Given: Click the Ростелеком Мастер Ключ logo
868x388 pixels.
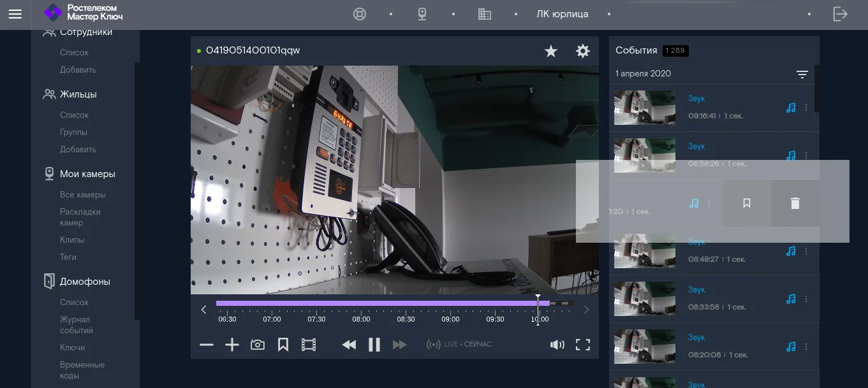Looking at the screenshot, I should click(83, 12).
